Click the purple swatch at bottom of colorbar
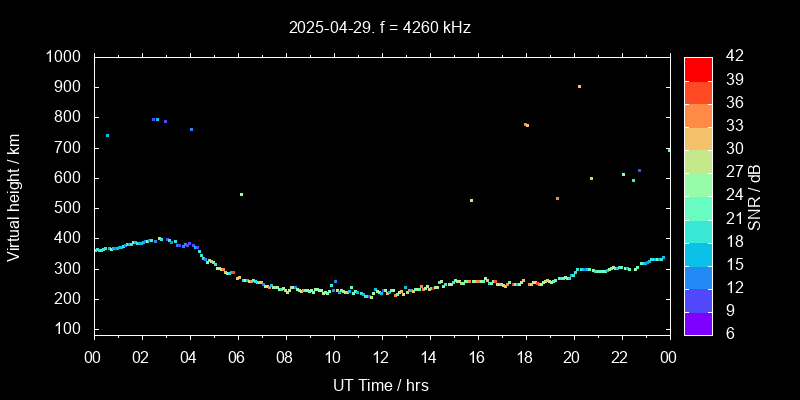The height and width of the screenshot is (400, 800). (x=697, y=323)
